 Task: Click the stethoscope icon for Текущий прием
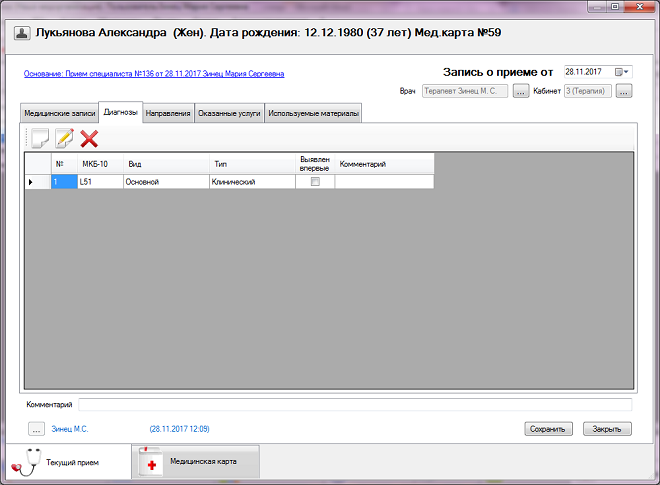pos(26,462)
